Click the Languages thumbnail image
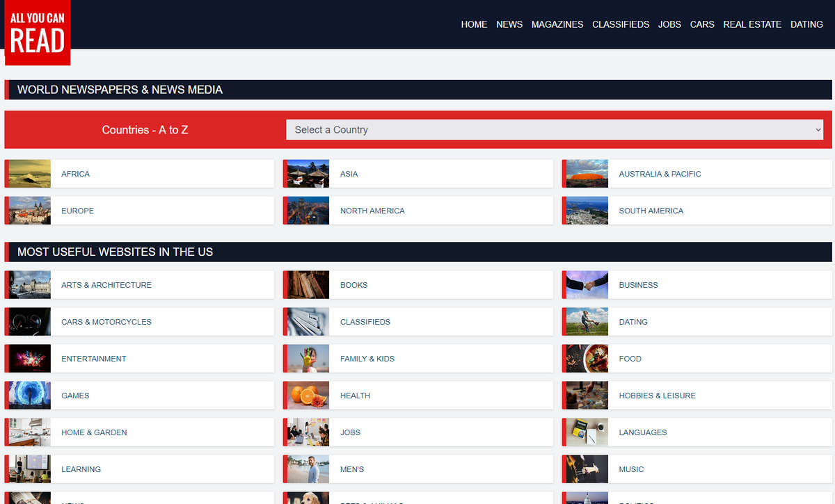Viewport: 835px width, 504px height. point(587,432)
